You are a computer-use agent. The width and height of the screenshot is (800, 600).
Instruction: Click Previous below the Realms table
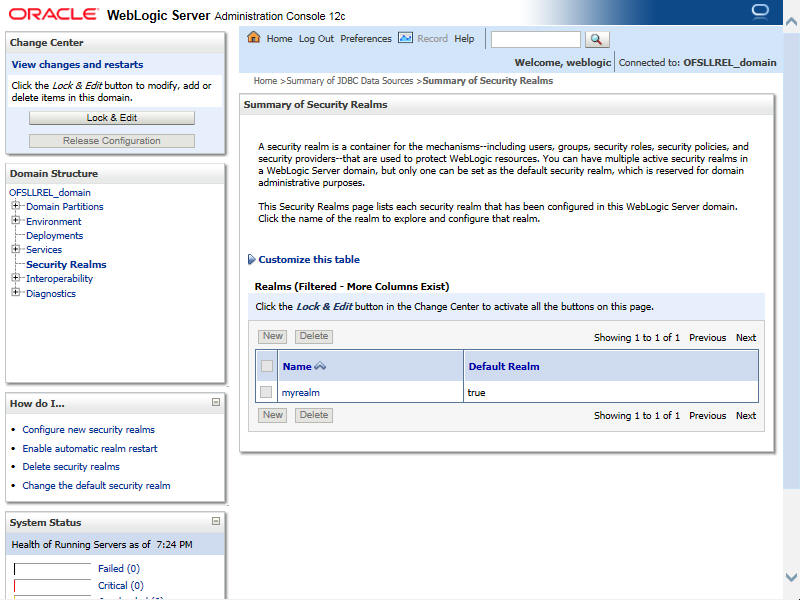pos(708,416)
